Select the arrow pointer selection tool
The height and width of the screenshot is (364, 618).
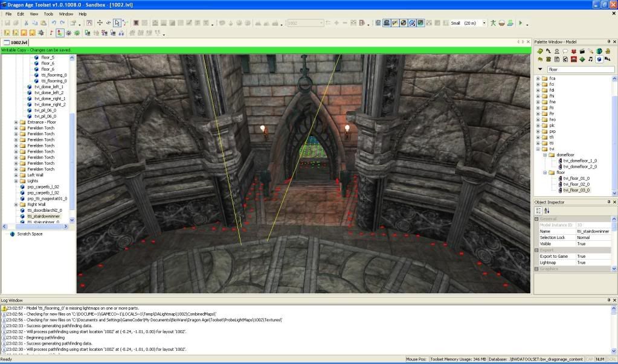tap(117, 23)
